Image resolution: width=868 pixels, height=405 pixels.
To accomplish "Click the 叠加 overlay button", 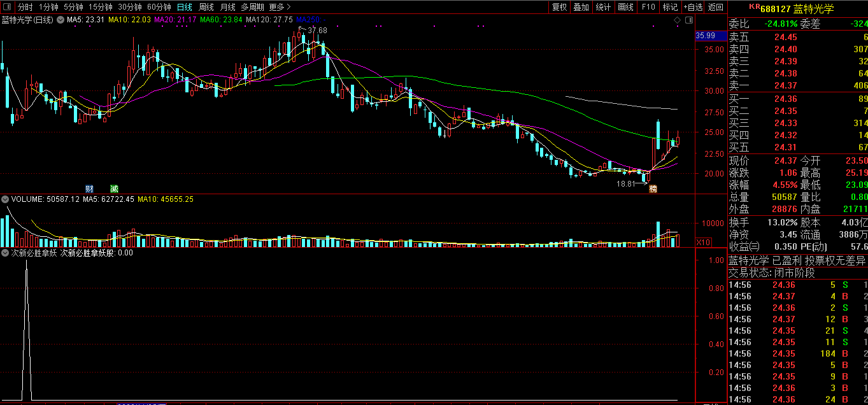I will [581, 7].
